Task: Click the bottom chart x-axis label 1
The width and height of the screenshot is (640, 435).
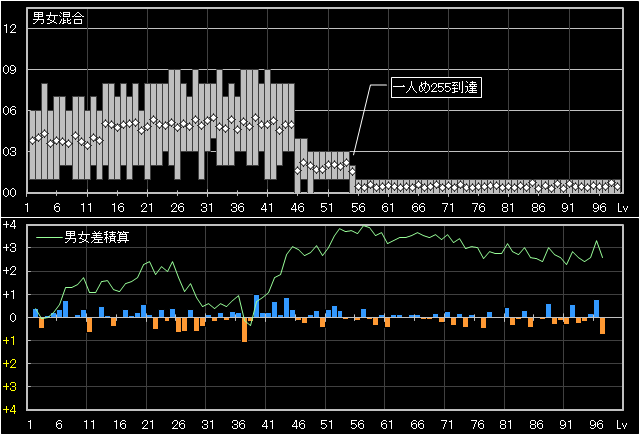Action: 29,425
